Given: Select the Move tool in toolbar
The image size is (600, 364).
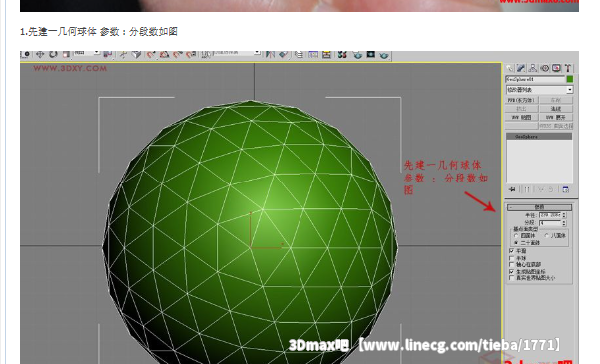Looking at the screenshot, I should [40, 54].
